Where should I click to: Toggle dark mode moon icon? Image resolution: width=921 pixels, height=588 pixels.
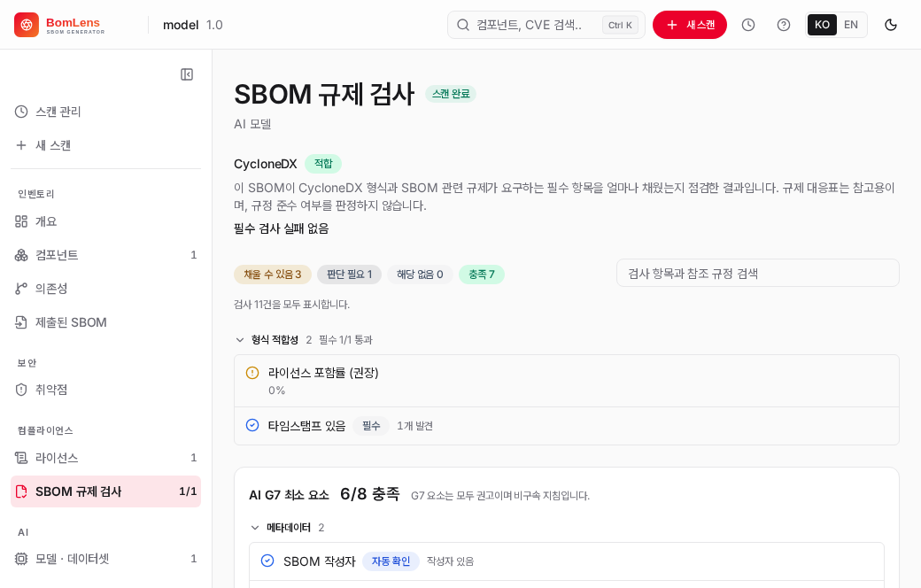(891, 25)
